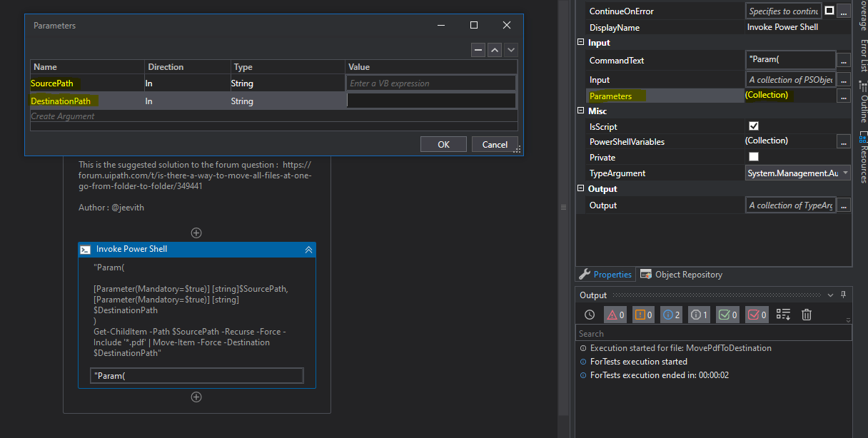The width and height of the screenshot is (868, 438).
Task: Move argument down with the down arrow
Action: pyautogui.click(x=510, y=50)
